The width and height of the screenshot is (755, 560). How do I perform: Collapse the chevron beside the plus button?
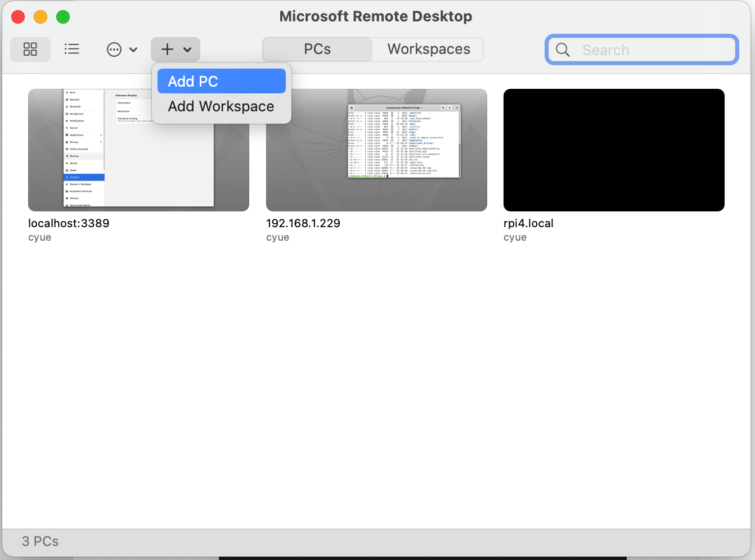[x=187, y=49]
